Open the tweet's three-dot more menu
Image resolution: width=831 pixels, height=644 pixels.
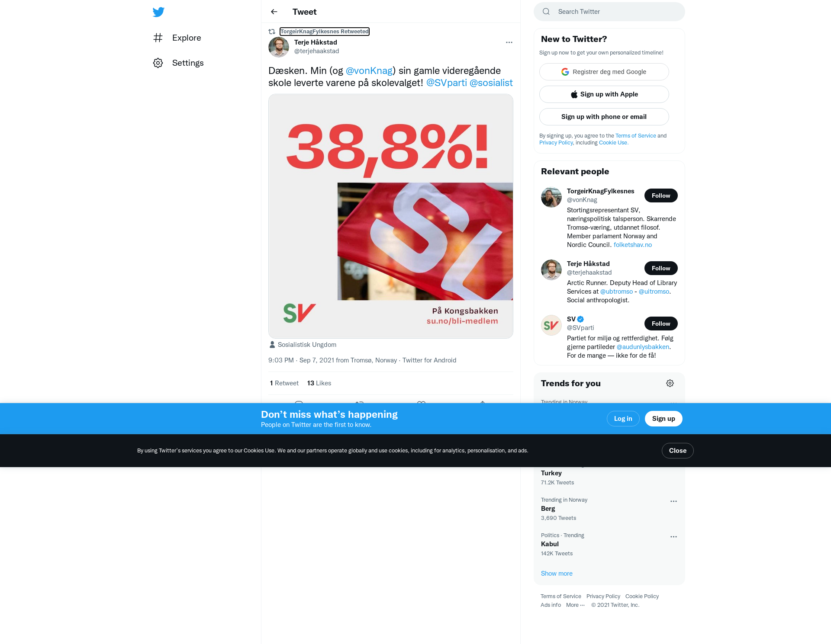pos(509,42)
